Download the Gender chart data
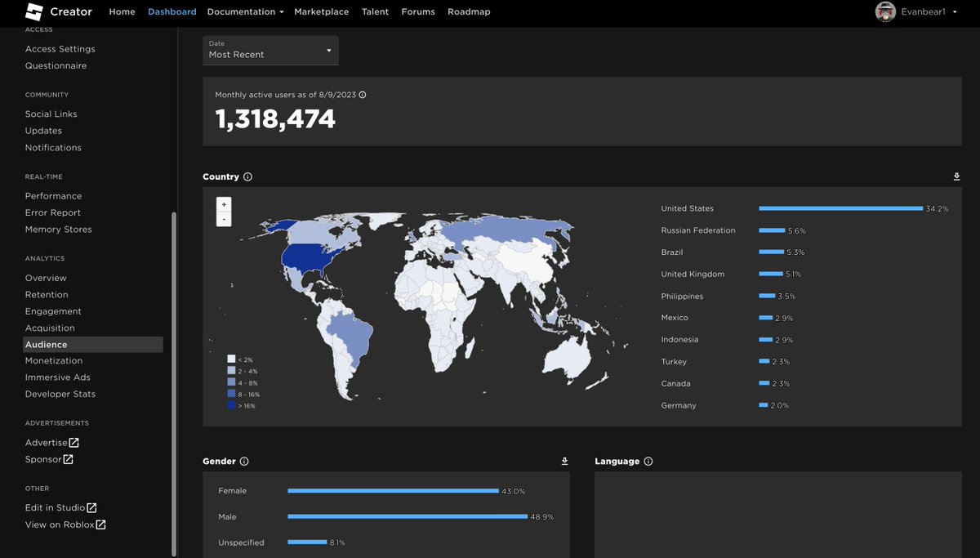 pos(564,462)
